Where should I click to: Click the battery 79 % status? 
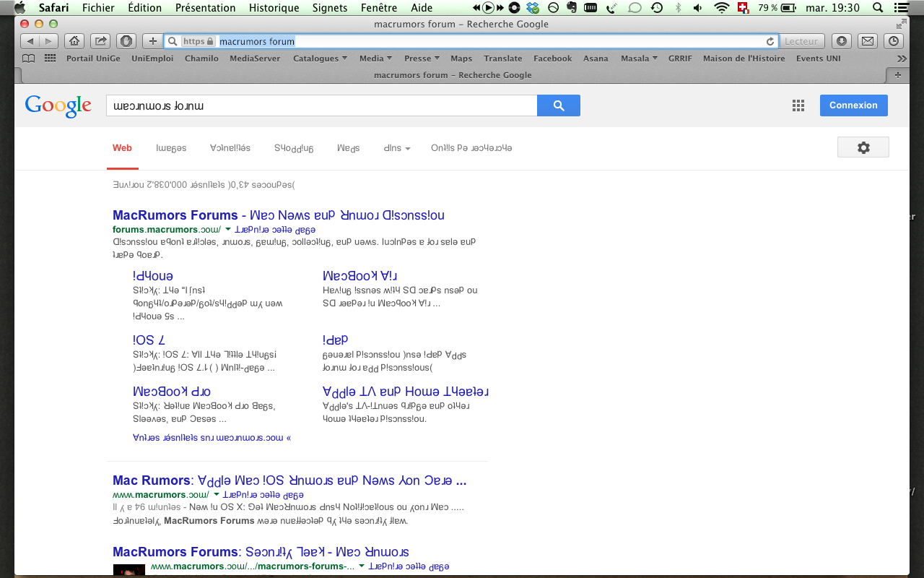(777, 8)
